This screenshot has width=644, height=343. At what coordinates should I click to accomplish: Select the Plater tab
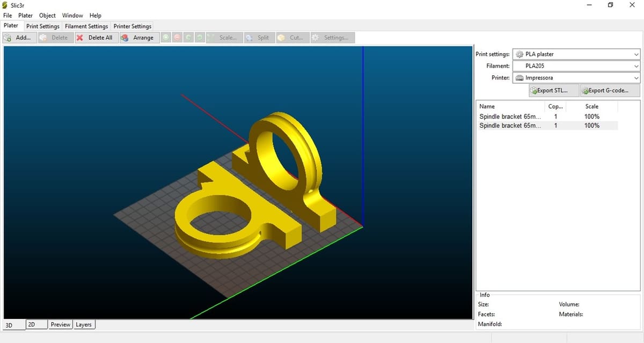[11, 26]
